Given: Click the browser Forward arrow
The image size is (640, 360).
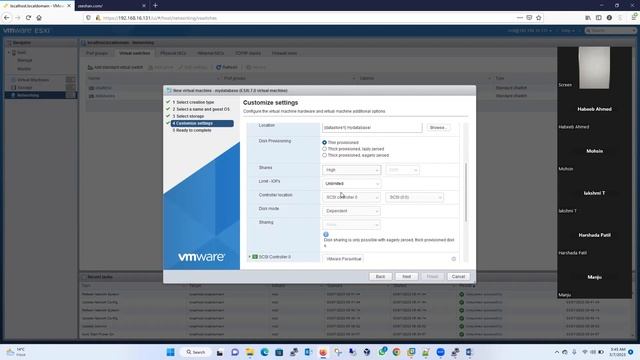Looking at the screenshot, I should [x=18, y=18].
